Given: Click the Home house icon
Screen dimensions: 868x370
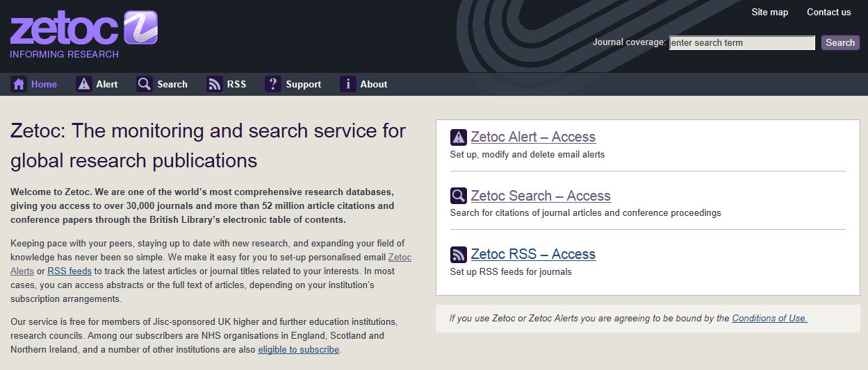Looking at the screenshot, I should click(x=19, y=84).
